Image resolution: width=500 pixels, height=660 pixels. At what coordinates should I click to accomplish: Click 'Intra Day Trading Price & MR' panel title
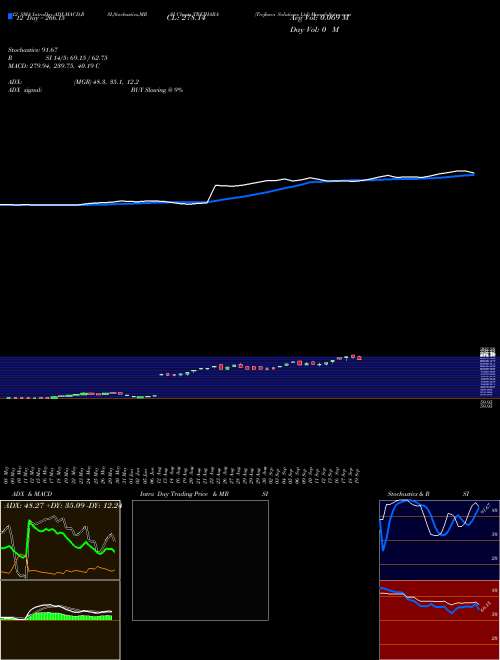coord(204,494)
